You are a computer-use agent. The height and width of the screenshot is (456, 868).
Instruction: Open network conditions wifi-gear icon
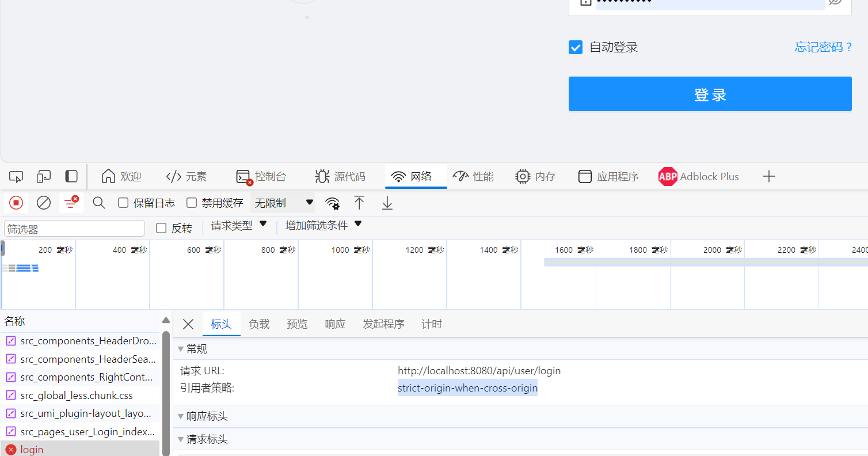332,203
